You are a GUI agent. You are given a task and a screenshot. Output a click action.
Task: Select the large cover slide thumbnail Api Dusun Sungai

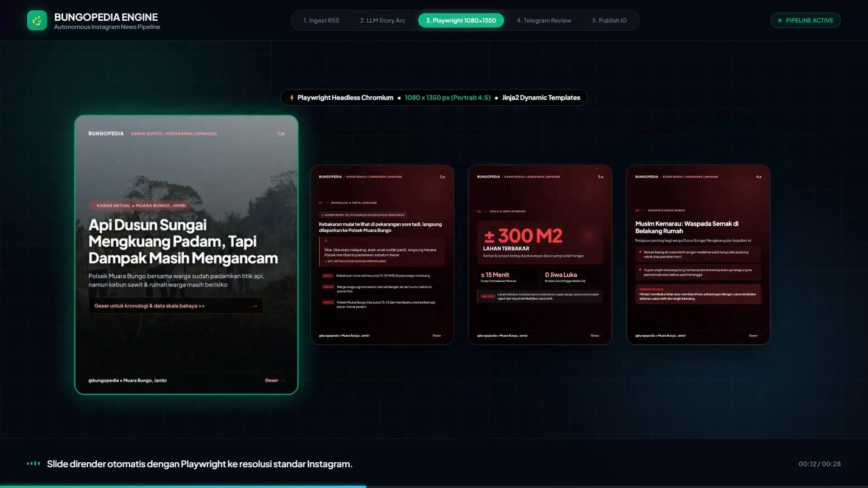tap(186, 255)
